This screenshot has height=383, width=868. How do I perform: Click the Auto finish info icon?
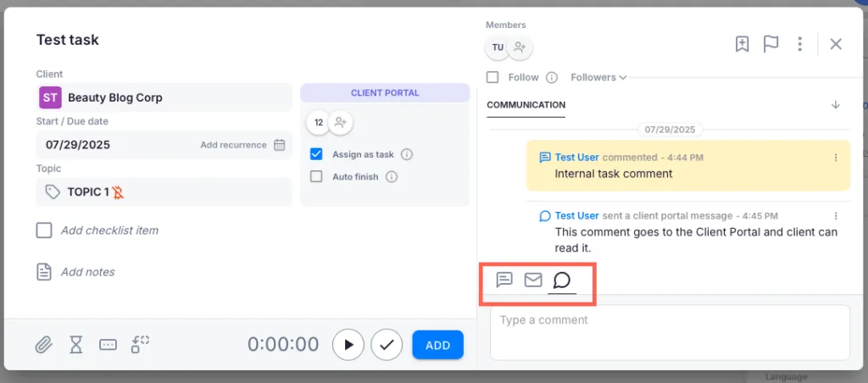[x=392, y=177]
